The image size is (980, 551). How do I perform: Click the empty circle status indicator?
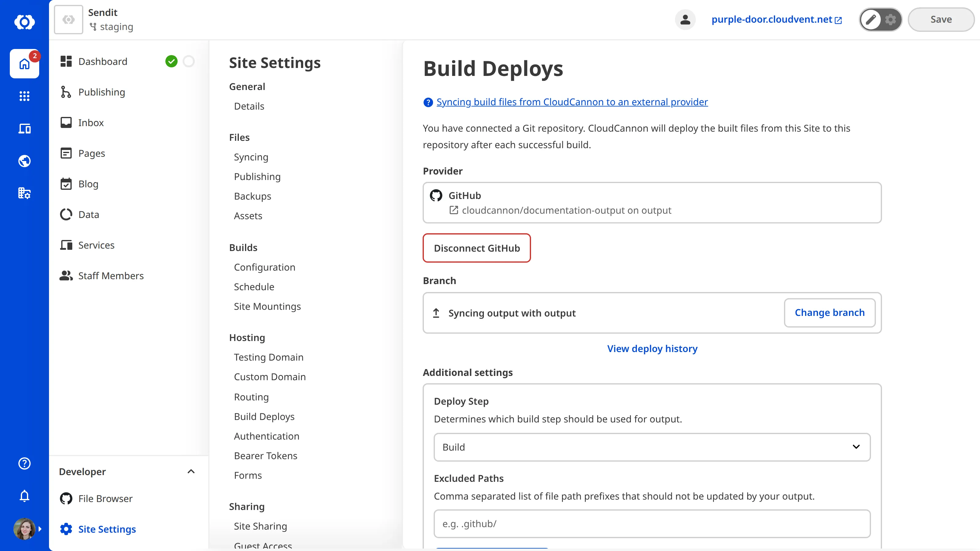pyautogui.click(x=189, y=61)
